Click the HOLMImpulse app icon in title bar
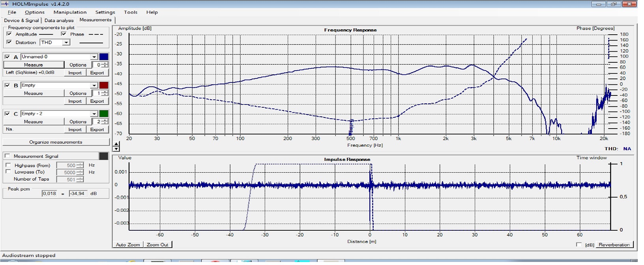Screen dimensions: 644x265 pyautogui.click(x=5, y=4)
